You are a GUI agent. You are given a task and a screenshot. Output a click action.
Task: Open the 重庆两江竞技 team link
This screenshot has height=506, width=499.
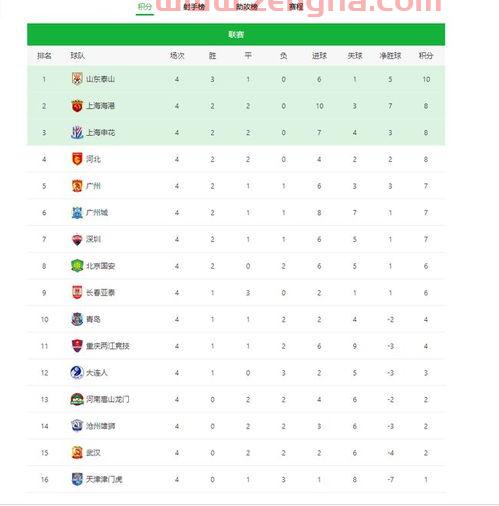point(107,346)
